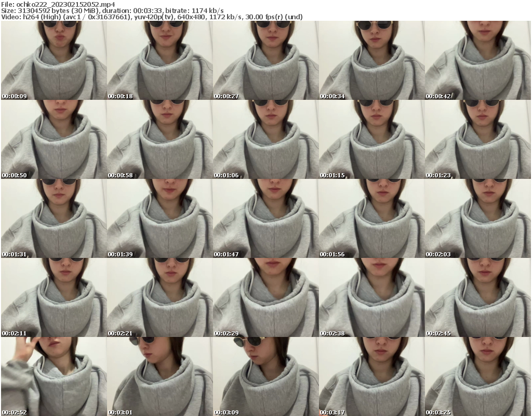
Task: Open the preview at timestamp 00:02:03
Action: (479, 217)
